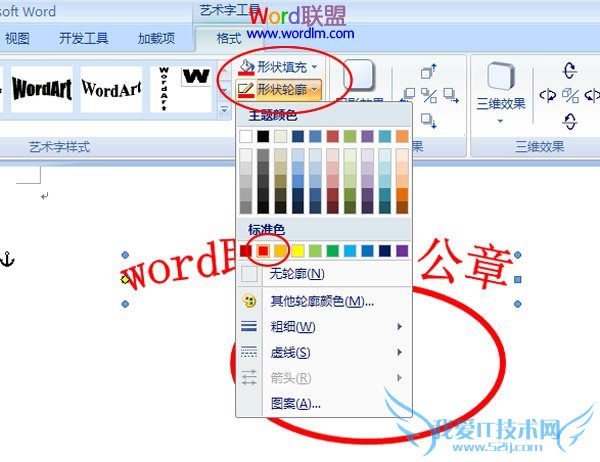This screenshot has height=462, width=600.
Task: Click the nudge shadow up icon
Action: (429, 70)
